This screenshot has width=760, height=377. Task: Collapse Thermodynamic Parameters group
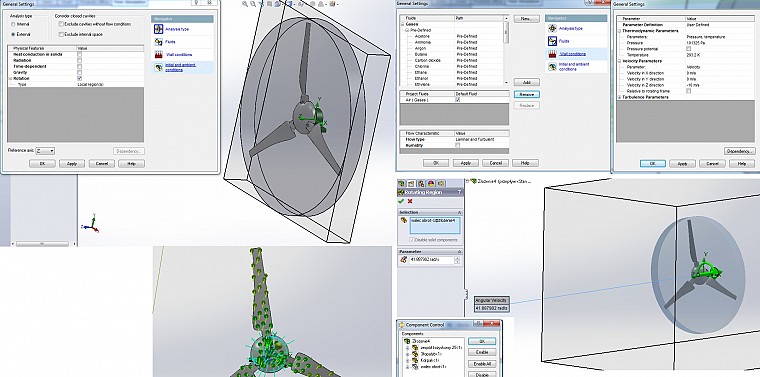[619, 31]
